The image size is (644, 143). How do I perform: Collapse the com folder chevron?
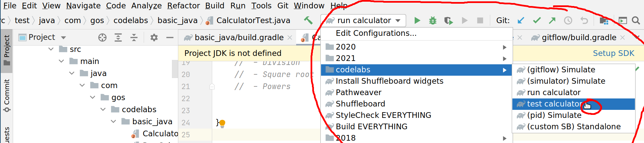[82, 85]
